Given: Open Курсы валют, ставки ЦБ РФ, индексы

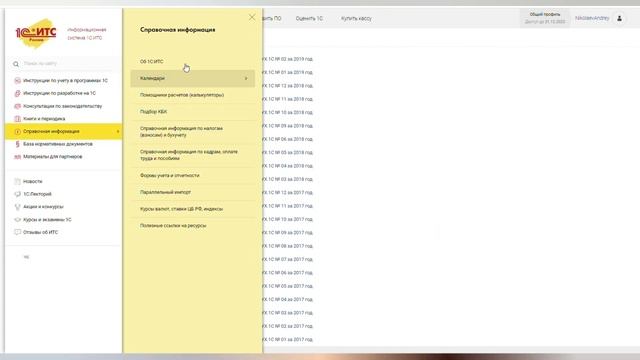Looking at the screenshot, I should [181, 209].
